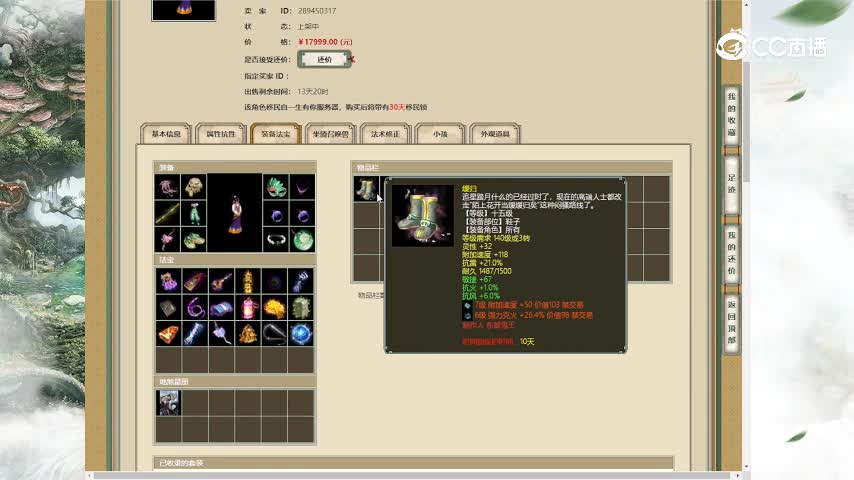Click the horizontal scrollbar at bottom

point(414,476)
